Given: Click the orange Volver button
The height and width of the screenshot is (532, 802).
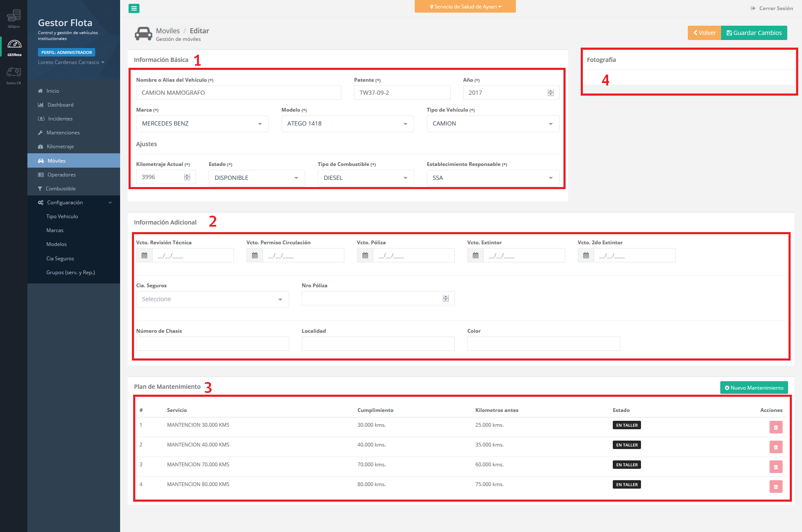Looking at the screenshot, I should pyautogui.click(x=704, y=33).
